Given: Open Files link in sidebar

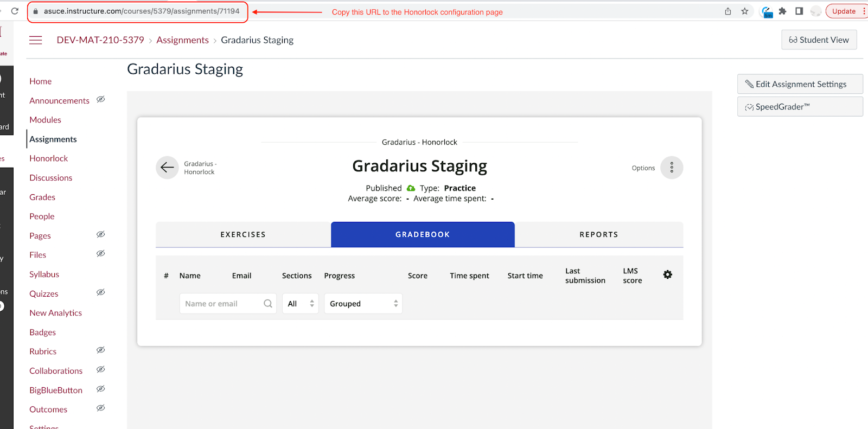Looking at the screenshot, I should pos(38,255).
